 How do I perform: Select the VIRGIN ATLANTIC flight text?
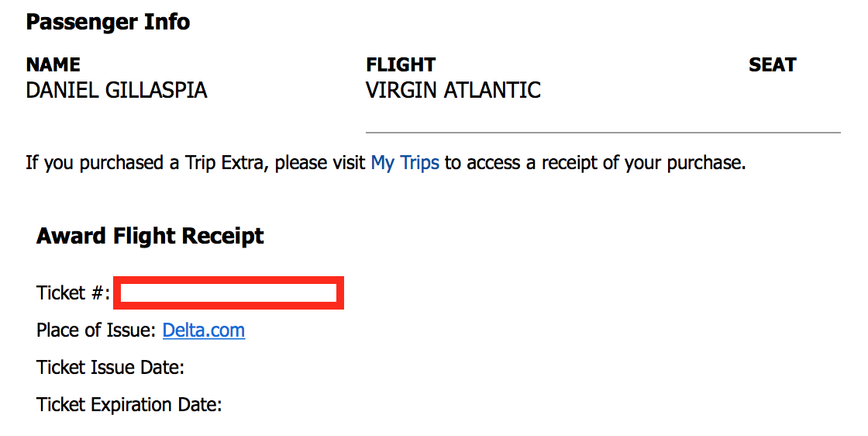(x=453, y=90)
